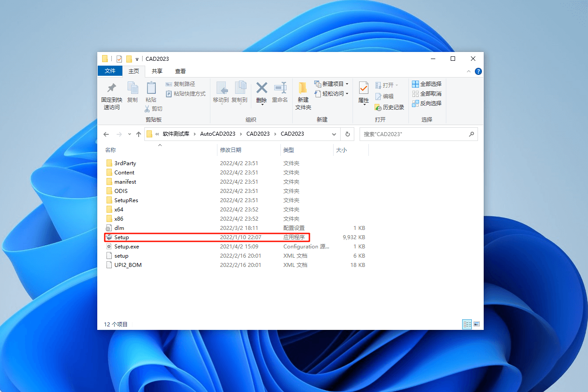Create a new folder via 新建文件夹 icon
The height and width of the screenshot is (392, 588).
(303, 95)
